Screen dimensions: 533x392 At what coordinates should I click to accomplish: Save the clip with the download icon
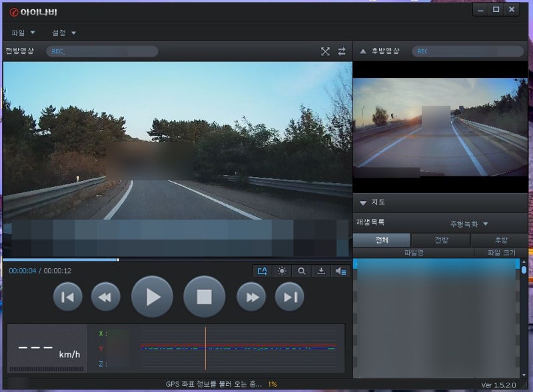[x=321, y=271]
